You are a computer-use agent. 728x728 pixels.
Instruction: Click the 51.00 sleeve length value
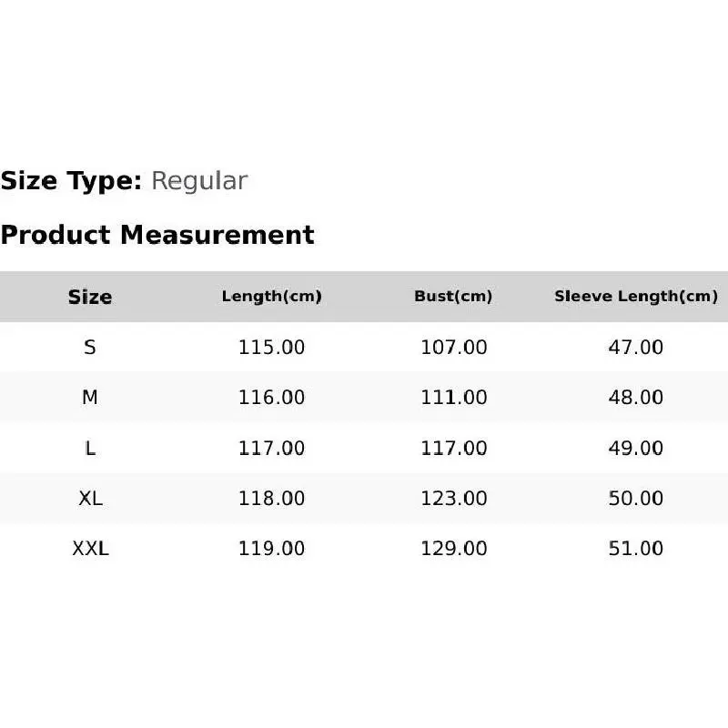tap(635, 549)
